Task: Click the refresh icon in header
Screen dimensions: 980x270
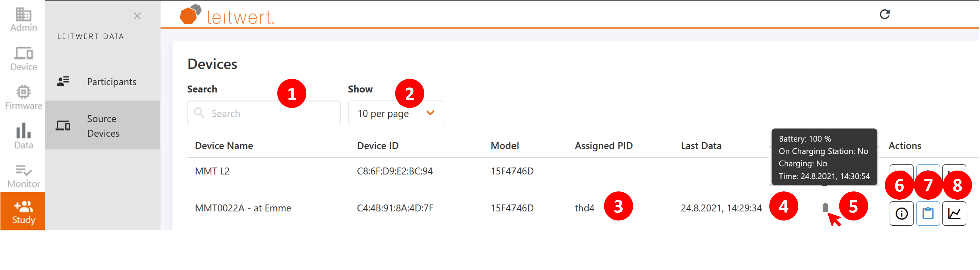Action: [x=885, y=15]
